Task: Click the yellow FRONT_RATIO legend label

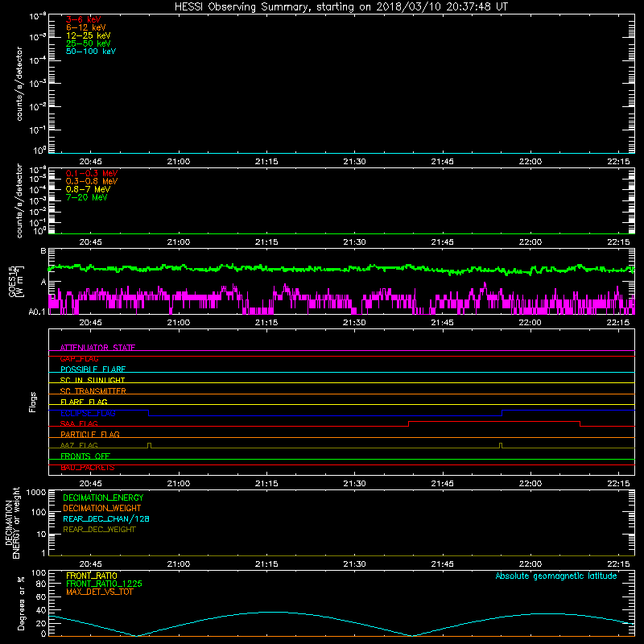Action: tap(92, 576)
